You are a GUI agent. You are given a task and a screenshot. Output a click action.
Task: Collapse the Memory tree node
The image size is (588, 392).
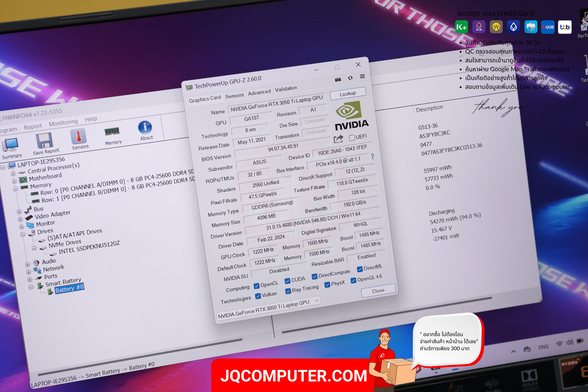click(x=15, y=189)
